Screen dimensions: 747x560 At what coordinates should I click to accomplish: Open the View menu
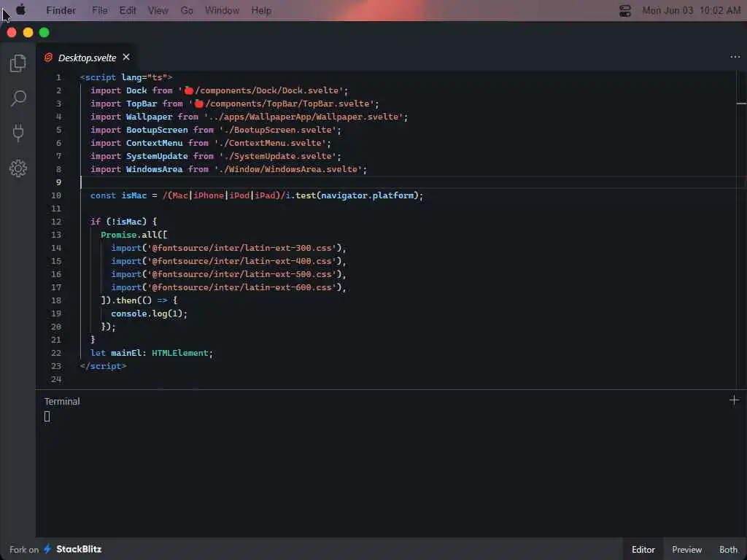pyautogui.click(x=158, y=10)
